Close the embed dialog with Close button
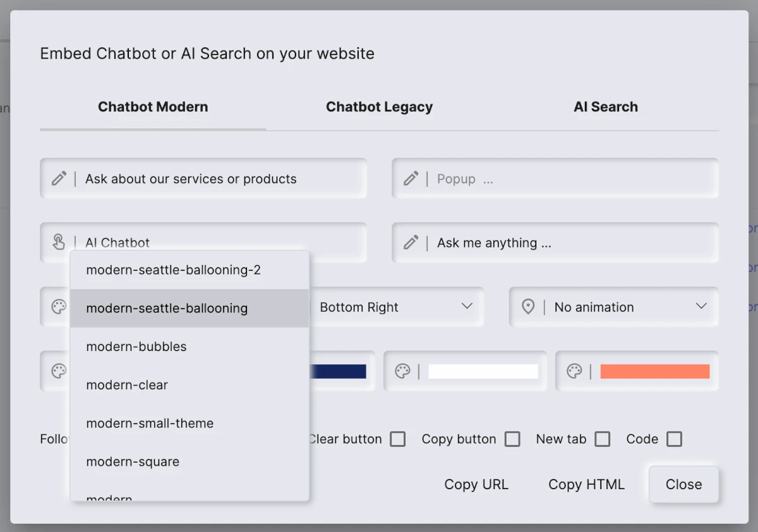 [x=683, y=485]
